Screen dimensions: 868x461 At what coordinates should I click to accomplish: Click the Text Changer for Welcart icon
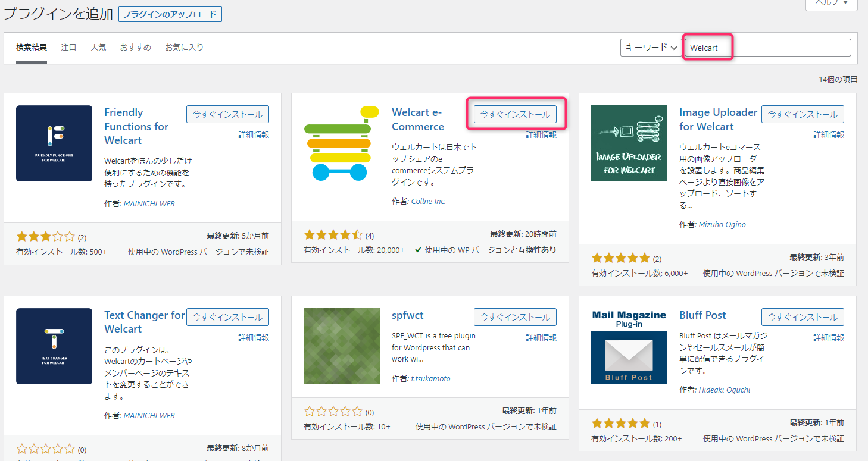[x=54, y=346]
